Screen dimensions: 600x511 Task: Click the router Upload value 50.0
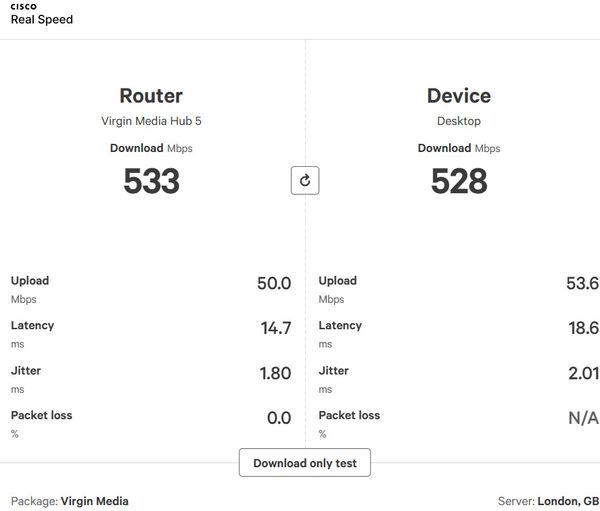click(x=274, y=284)
